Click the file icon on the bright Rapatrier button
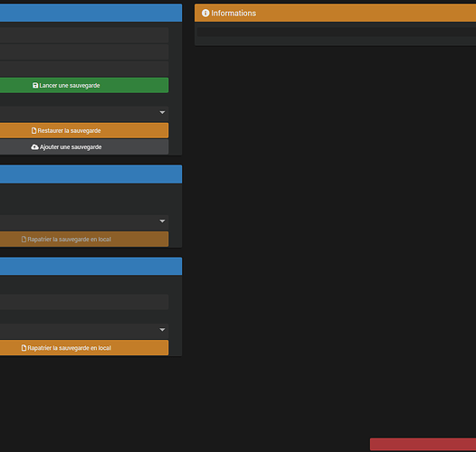 (24, 348)
